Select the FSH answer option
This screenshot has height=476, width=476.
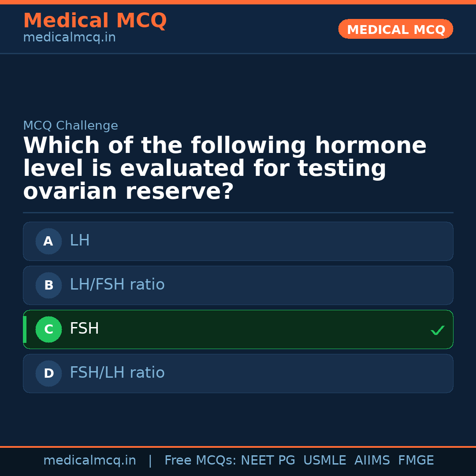(x=84, y=329)
